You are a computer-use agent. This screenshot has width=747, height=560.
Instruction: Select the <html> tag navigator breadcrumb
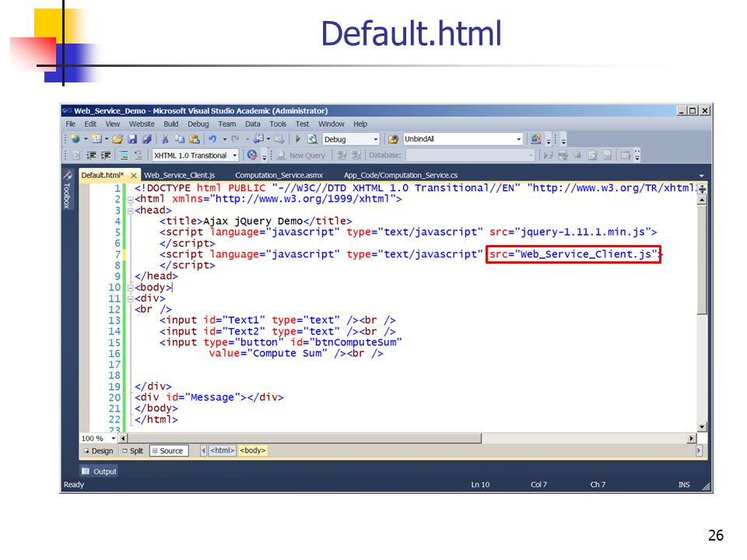[223, 450]
